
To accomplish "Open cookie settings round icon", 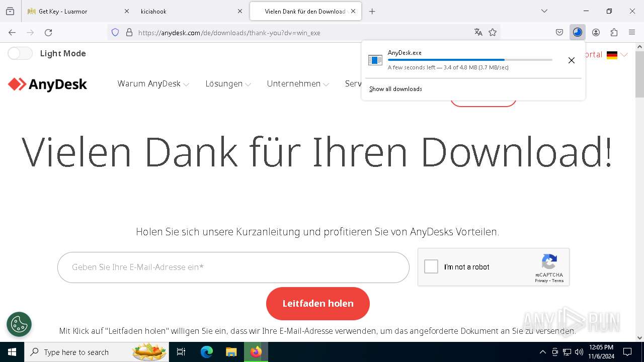I will point(19,324).
